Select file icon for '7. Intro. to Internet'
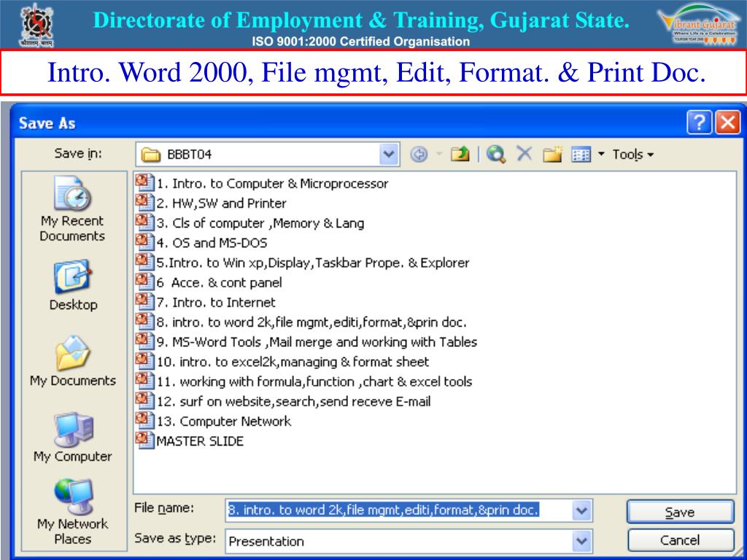The width and height of the screenshot is (747, 560). tap(144, 301)
